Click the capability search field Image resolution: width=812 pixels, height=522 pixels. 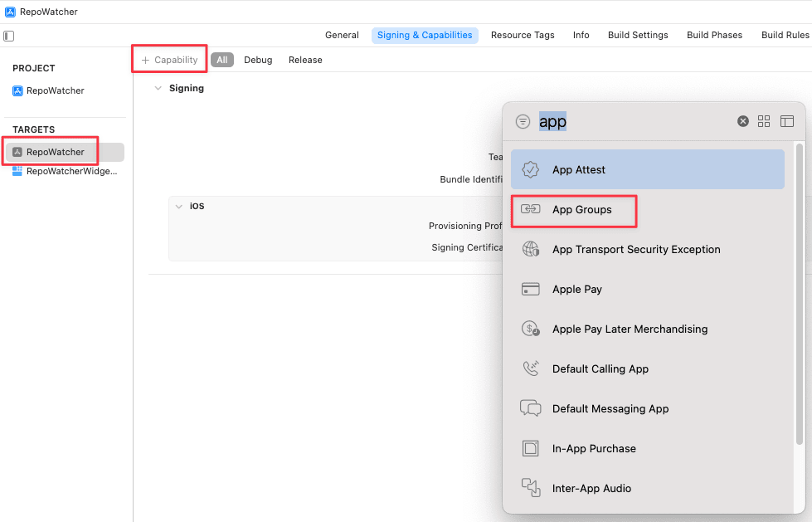point(633,121)
